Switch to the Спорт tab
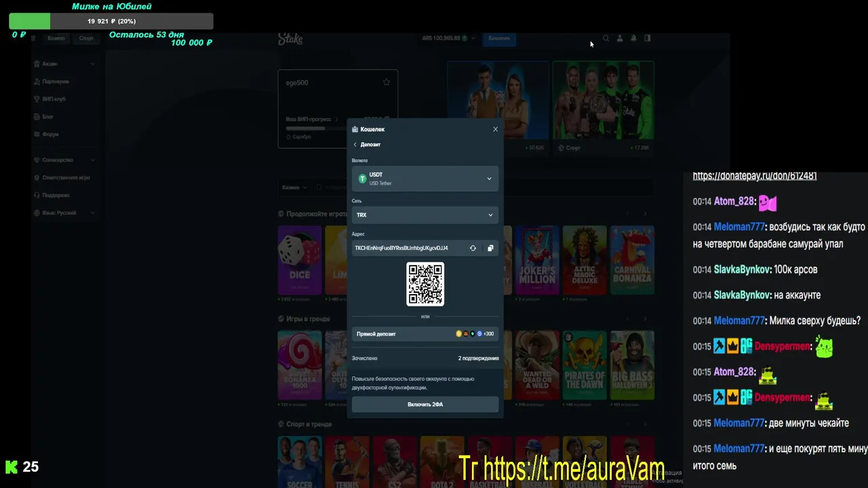The image size is (868, 488). coord(86,39)
